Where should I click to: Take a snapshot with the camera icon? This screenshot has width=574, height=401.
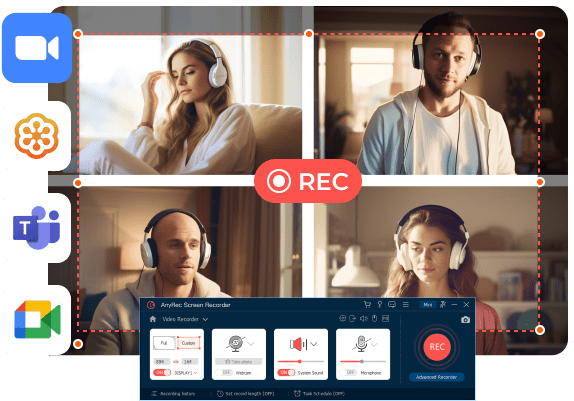tap(465, 320)
